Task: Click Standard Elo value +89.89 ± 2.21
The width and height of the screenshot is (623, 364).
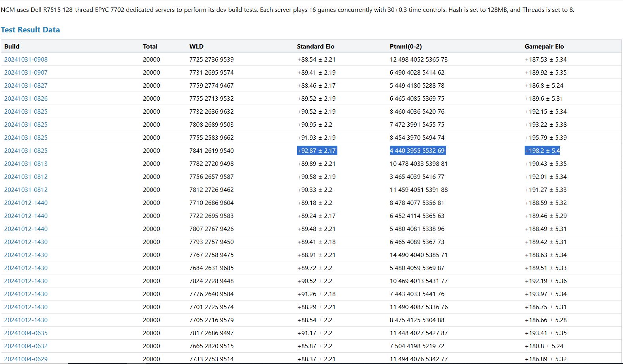Action: 316,163
